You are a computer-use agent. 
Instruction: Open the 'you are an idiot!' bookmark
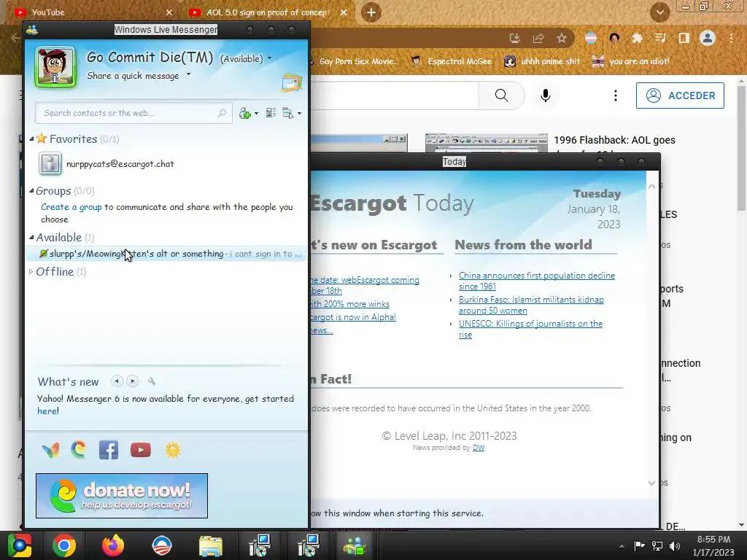[630, 61]
